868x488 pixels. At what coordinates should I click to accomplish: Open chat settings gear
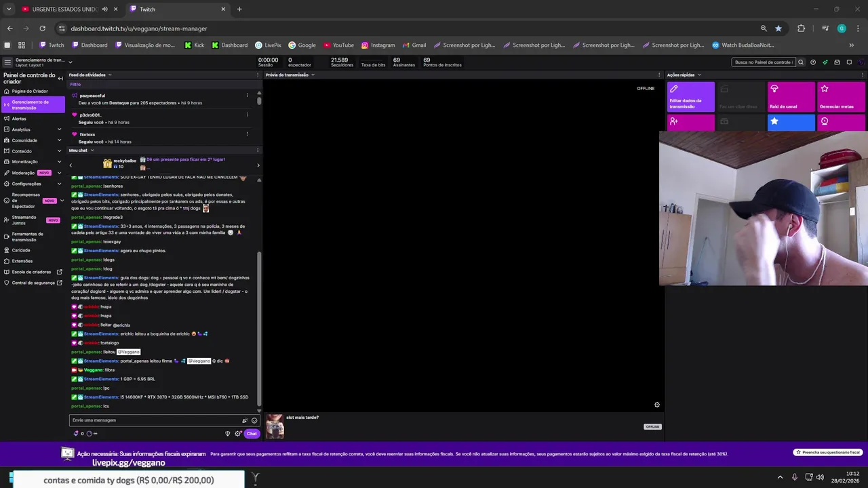click(238, 433)
